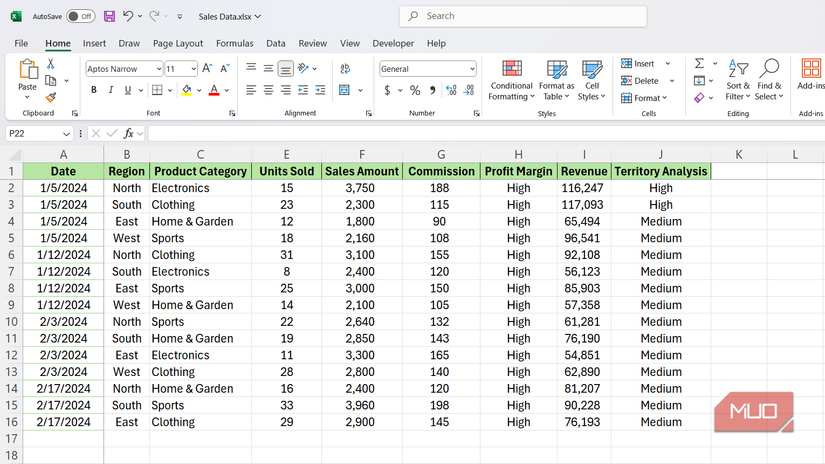The width and height of the screenshot is (825, 464).
Task: Click the Save icon in title bar
Action: pos(109,16)
